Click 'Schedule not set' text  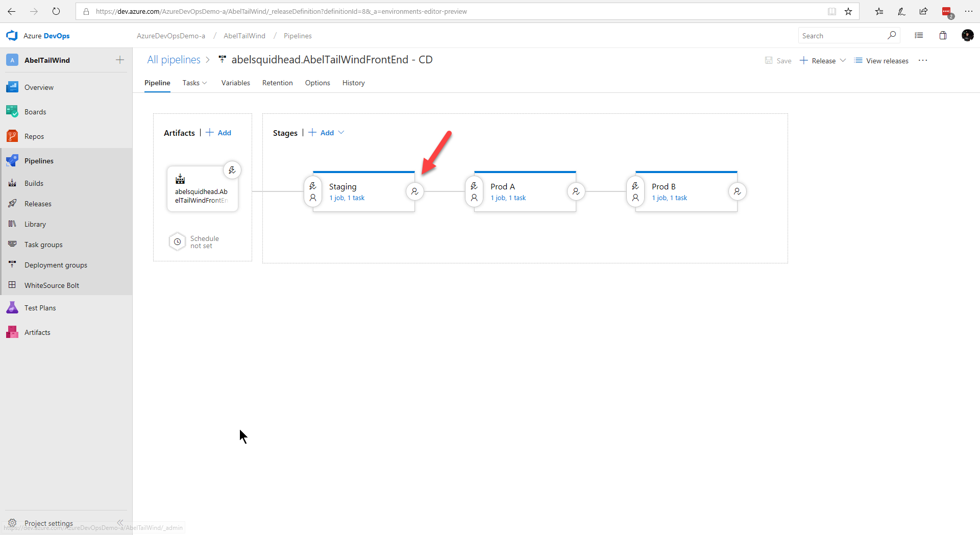(205, 242)
